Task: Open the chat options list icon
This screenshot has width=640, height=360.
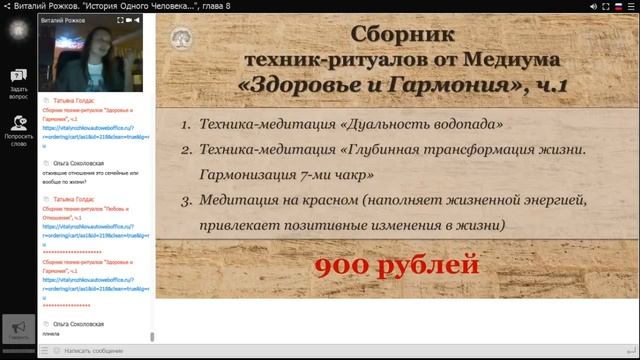Action: (x=44, y=351)
